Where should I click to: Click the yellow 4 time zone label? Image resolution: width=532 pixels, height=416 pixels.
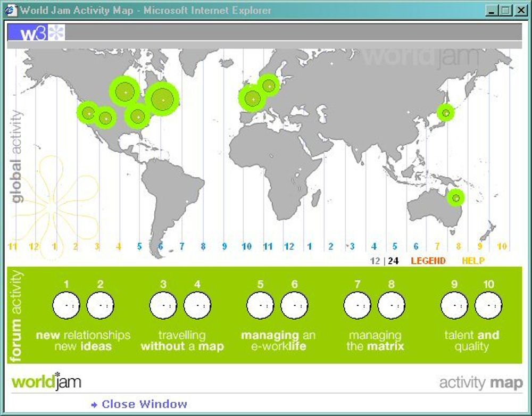pyautogui.click(x=119, y=246)
